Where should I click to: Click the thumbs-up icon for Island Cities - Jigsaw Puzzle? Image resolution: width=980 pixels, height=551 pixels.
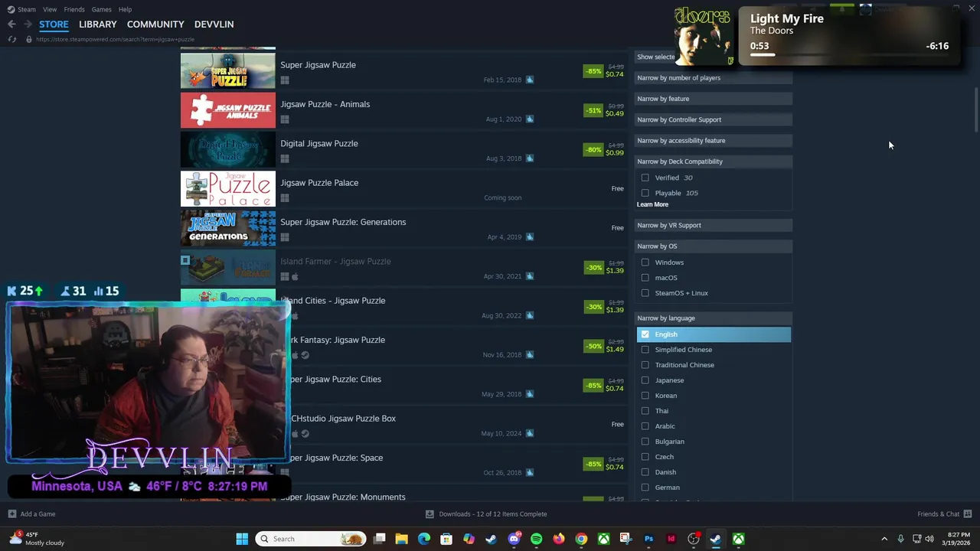[529, 315]
